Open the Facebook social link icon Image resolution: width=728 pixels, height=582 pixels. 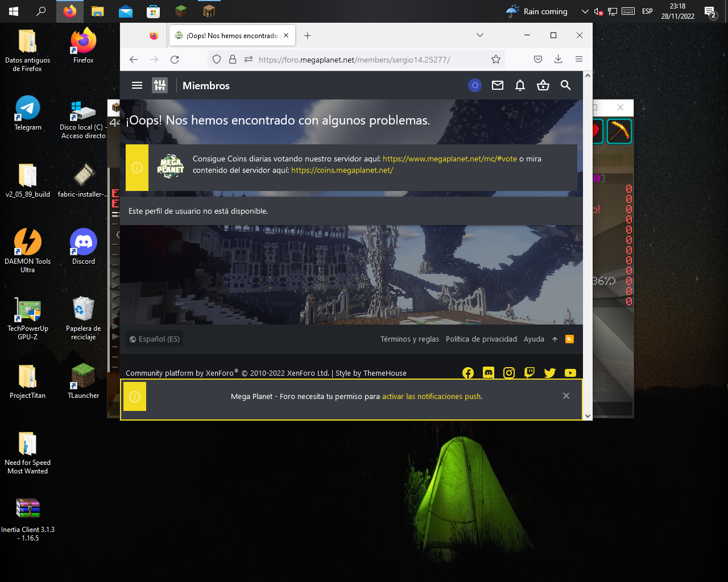[468, 373]
